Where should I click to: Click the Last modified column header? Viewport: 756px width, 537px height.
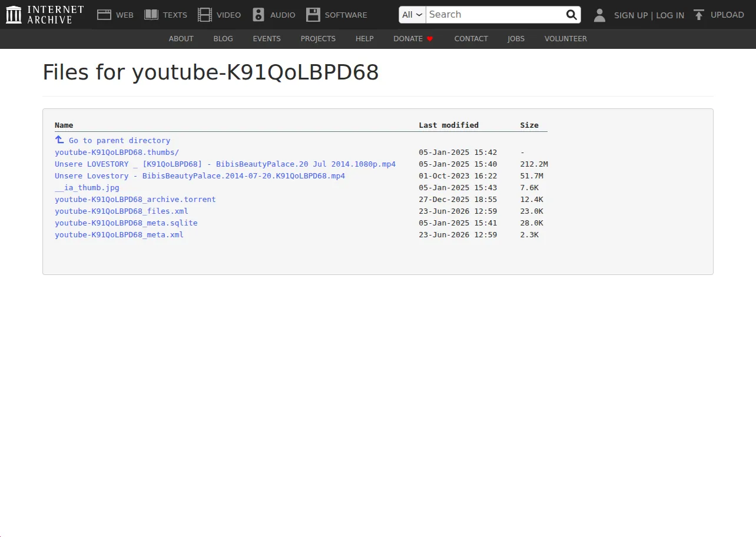coord(449,125)
